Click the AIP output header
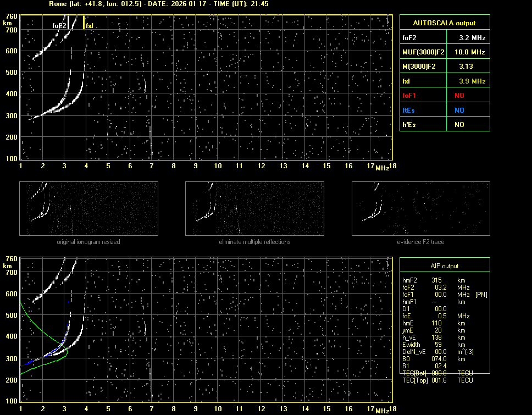The image size is (532, 415). pos(444,266)
